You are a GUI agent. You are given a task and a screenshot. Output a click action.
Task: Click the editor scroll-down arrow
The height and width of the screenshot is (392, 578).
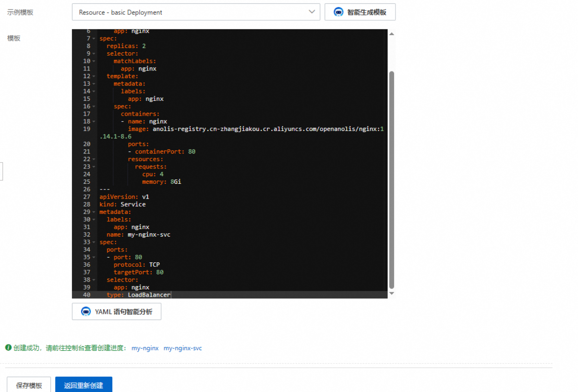[391, 293]
